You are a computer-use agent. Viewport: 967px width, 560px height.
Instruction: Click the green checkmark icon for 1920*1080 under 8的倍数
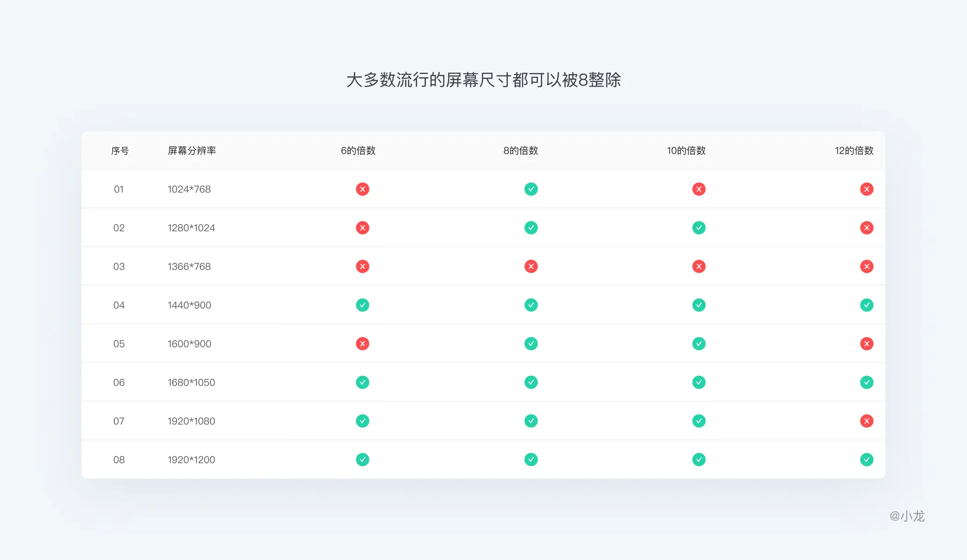(x=530, y=420)
